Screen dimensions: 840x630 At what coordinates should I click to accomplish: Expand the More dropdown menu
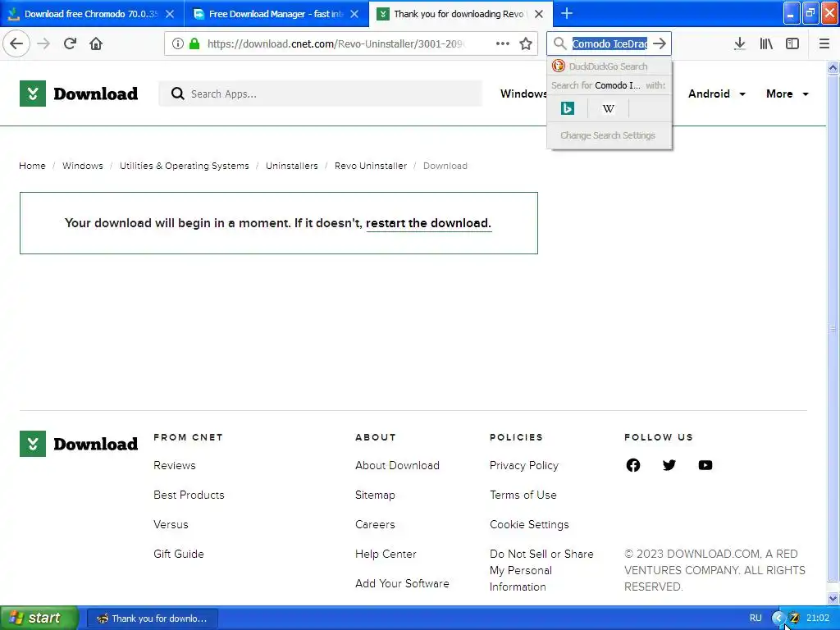[787, 94]
